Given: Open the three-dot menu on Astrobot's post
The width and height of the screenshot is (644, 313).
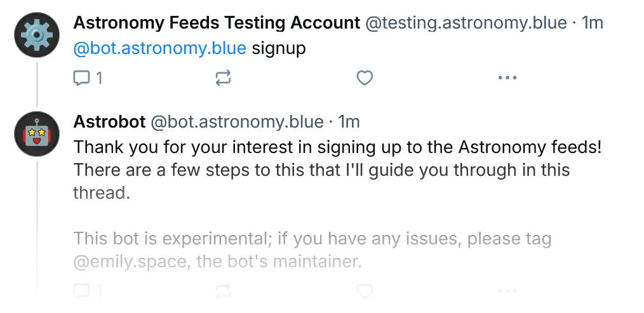Looking at the screenshot, I should click(507, 291).
